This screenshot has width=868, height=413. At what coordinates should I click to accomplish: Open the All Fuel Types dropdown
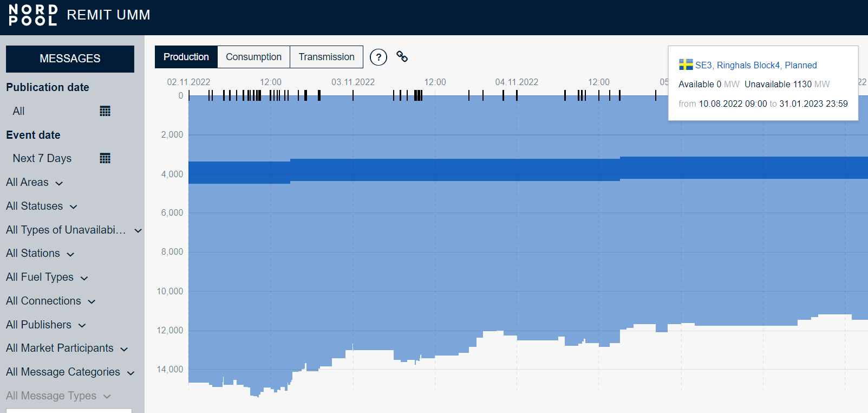47,278
